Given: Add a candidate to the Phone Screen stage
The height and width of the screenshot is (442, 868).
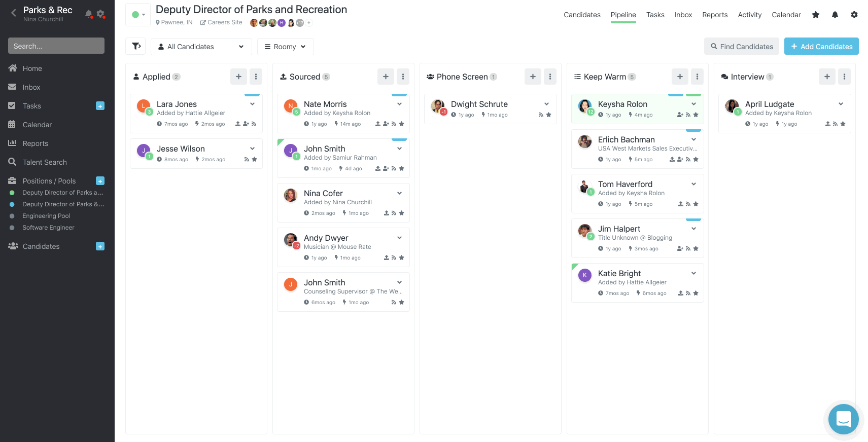Looking at the screenshot, I should pyautogui.click(x=533, y=77).
